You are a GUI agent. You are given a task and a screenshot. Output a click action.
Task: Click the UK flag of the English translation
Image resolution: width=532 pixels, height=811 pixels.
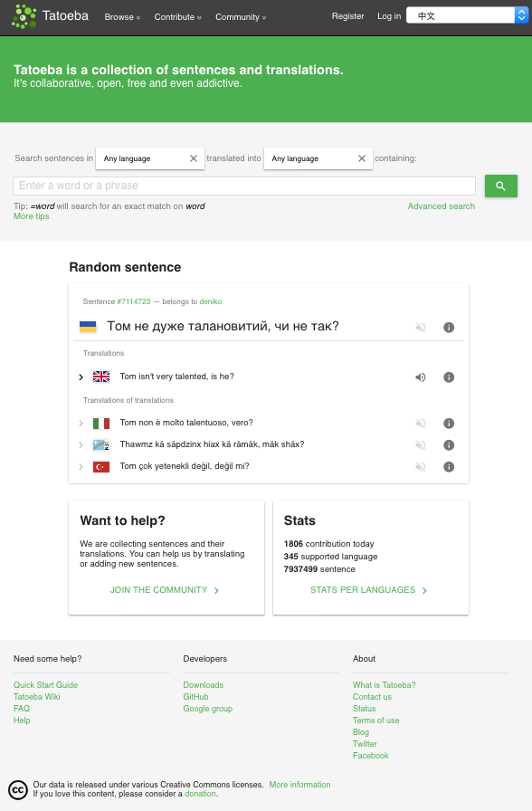pyautogui.click(x=101, y=377)
